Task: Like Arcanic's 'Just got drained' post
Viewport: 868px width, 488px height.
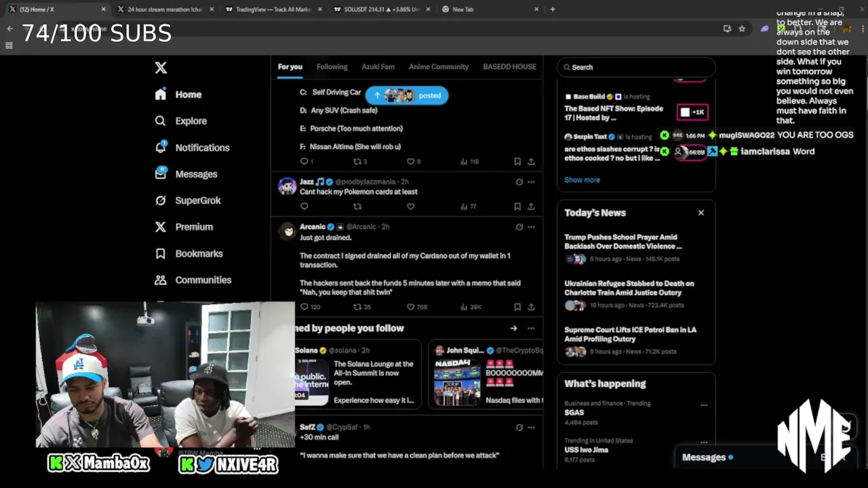Action: (x=416, y=307)
